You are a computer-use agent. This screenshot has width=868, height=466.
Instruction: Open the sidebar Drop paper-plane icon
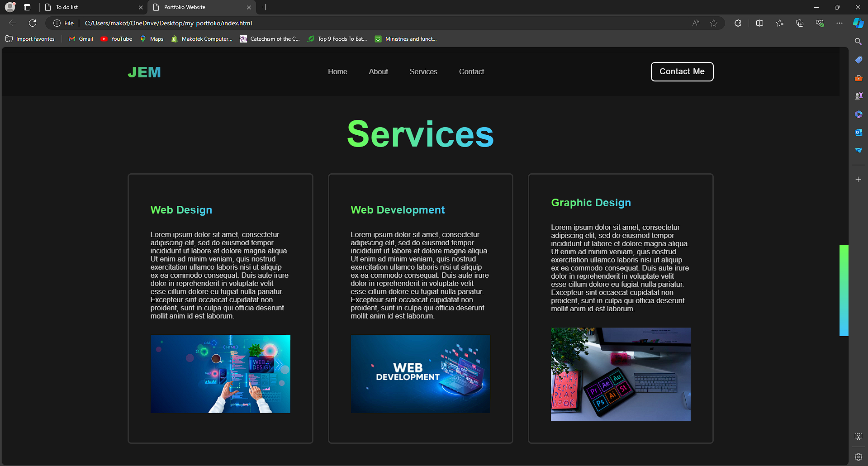point(859,150)
